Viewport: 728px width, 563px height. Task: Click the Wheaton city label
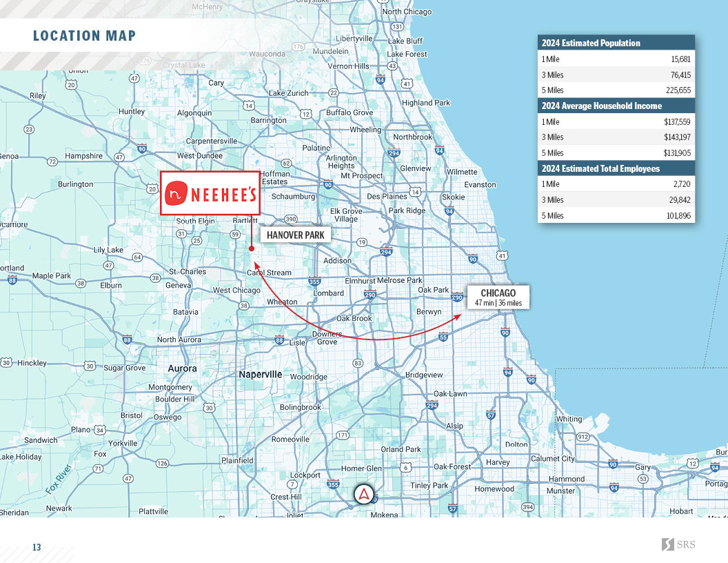pos(282,302)
